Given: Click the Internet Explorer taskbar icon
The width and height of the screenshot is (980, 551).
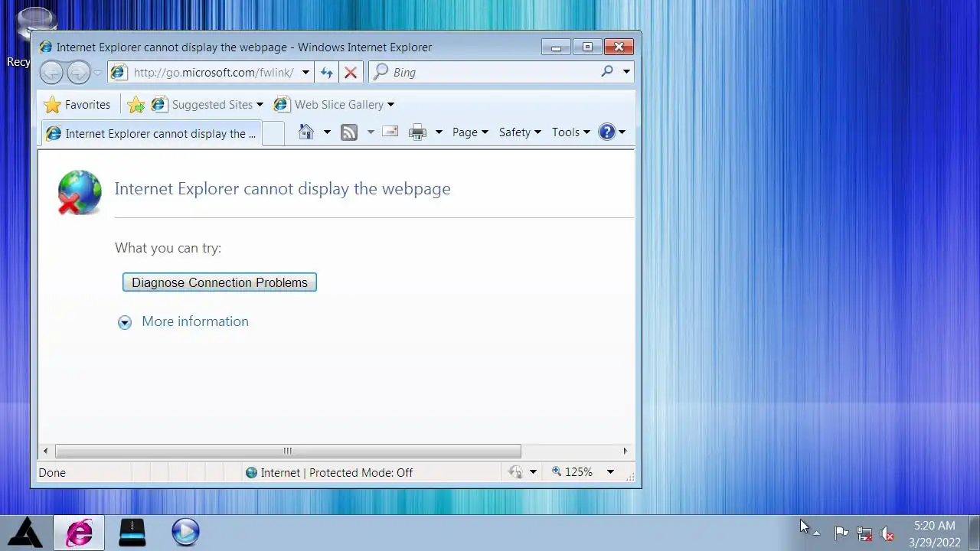Looking at the screenshot, I should pos(79,533).
